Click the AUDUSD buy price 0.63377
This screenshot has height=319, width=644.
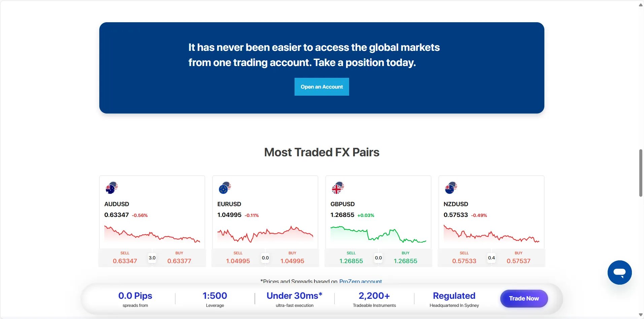click(179, 261)
